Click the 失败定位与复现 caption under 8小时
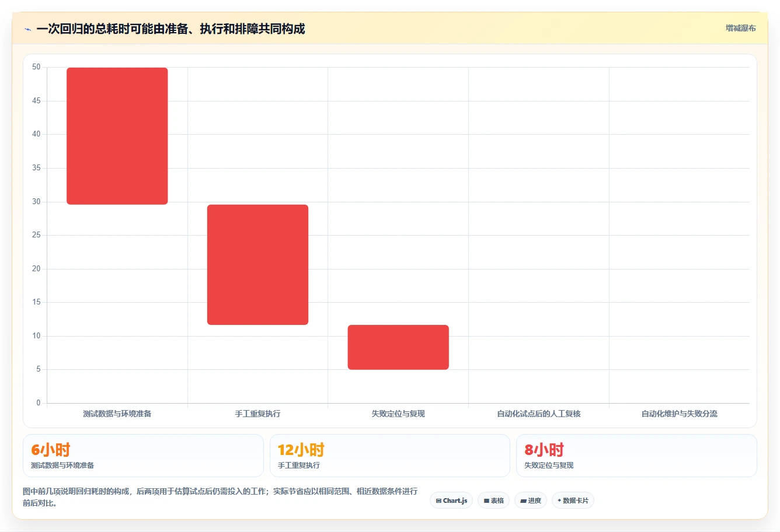This screenshot has width=780, height=532. point(549,466)
